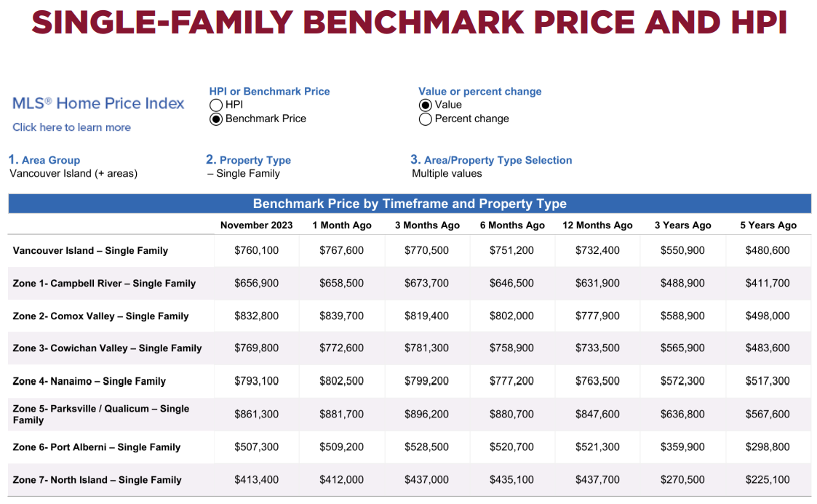Click the Benchmark Price by Timeframe title bar
This screenshot has height=504, width=817.
[x=409, y=204]
